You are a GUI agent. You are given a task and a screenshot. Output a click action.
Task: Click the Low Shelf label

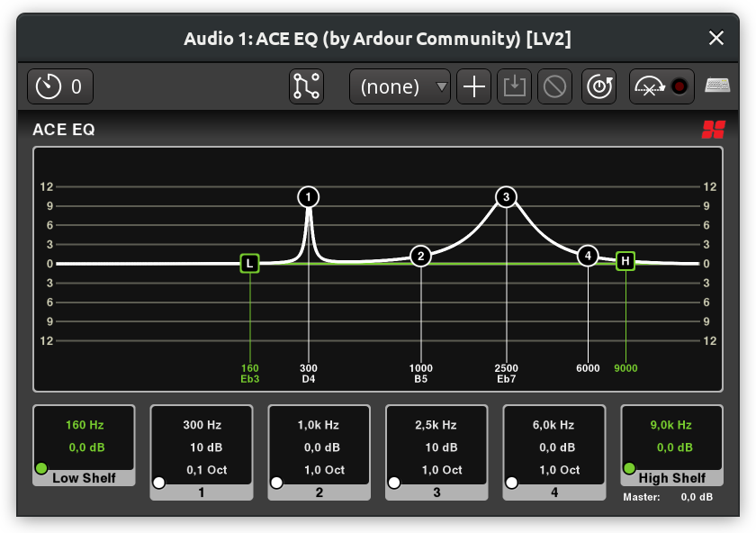click(84, 478)
